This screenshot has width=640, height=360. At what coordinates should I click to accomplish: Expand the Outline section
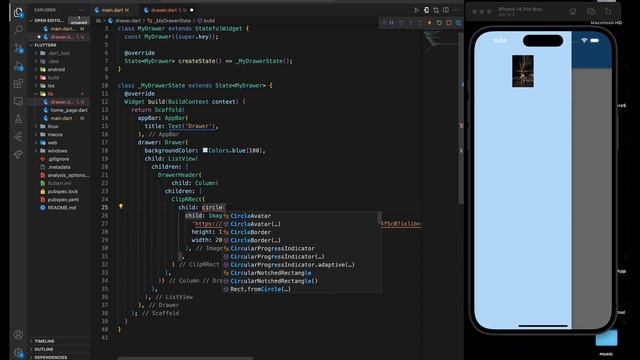pyautogui.click(x=44, y=349)
